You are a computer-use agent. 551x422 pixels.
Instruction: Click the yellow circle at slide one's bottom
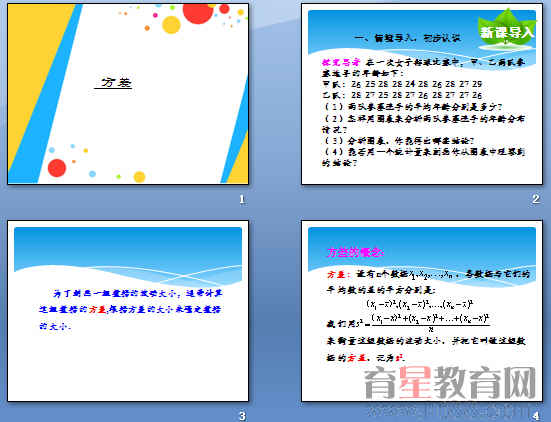pyautogui.click(x=140, y=177)
